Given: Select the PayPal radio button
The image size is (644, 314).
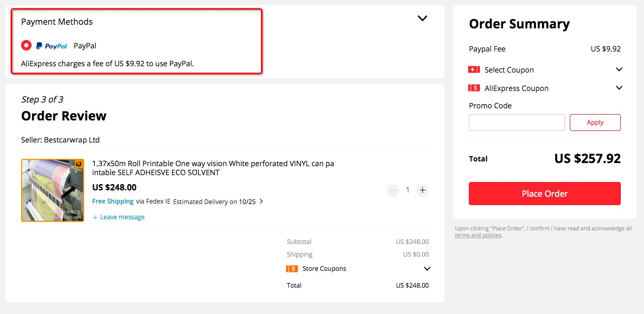Looking at the screenshot, I should click(26, 46).
